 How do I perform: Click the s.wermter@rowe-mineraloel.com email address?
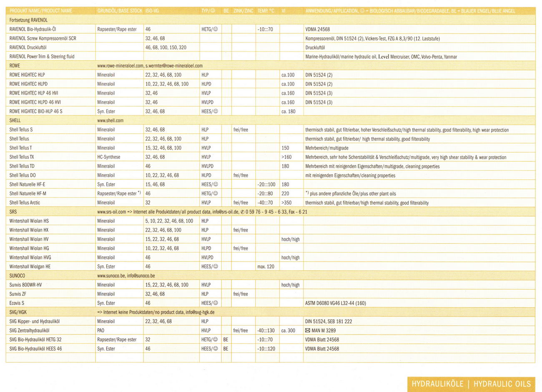tap(174, 66)
